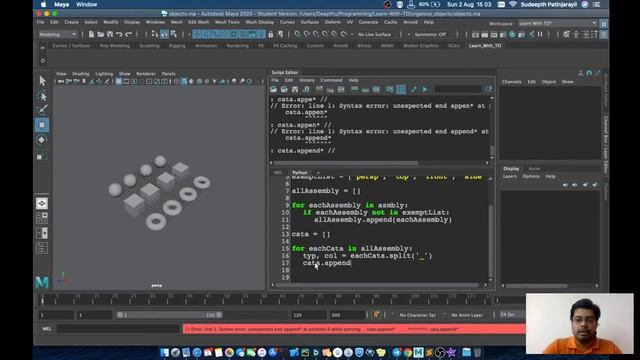The width and height of the screenshot is (640, 360).
Task: Click the search go icon in Script Editor
Action: 488,89
